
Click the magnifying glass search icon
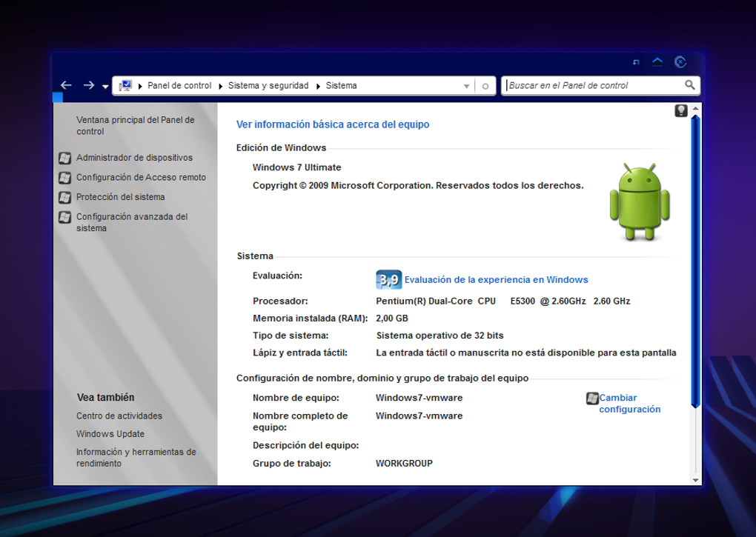tap(690, 85)
